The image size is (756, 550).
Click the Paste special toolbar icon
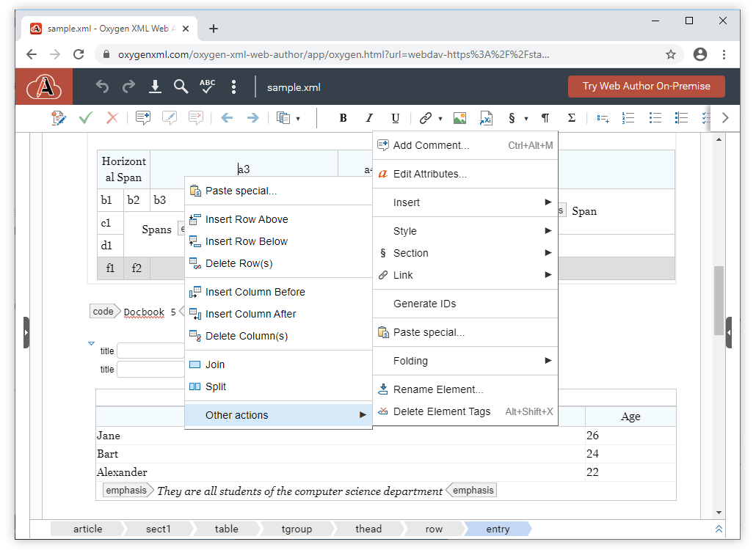(283, 118)
